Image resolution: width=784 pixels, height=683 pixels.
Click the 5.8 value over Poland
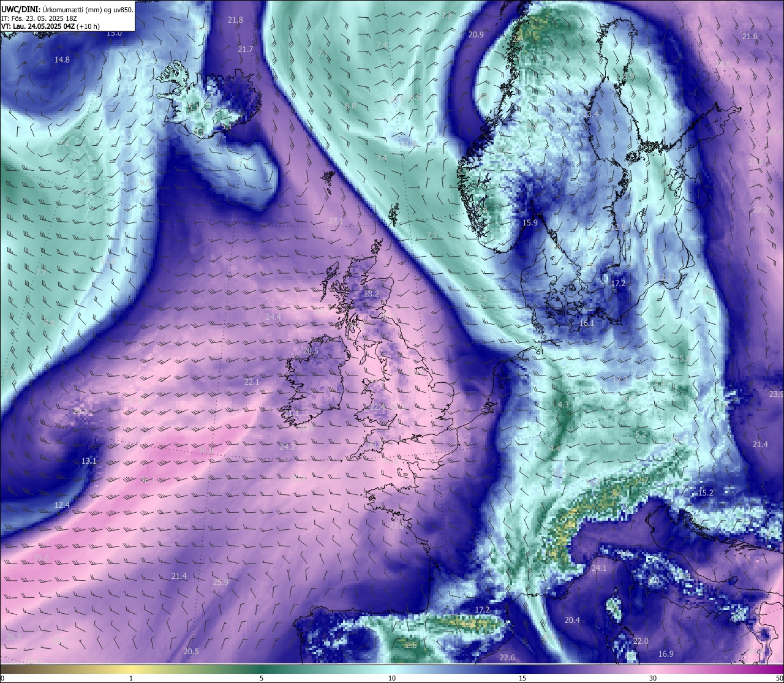click(x=685, y=359)
